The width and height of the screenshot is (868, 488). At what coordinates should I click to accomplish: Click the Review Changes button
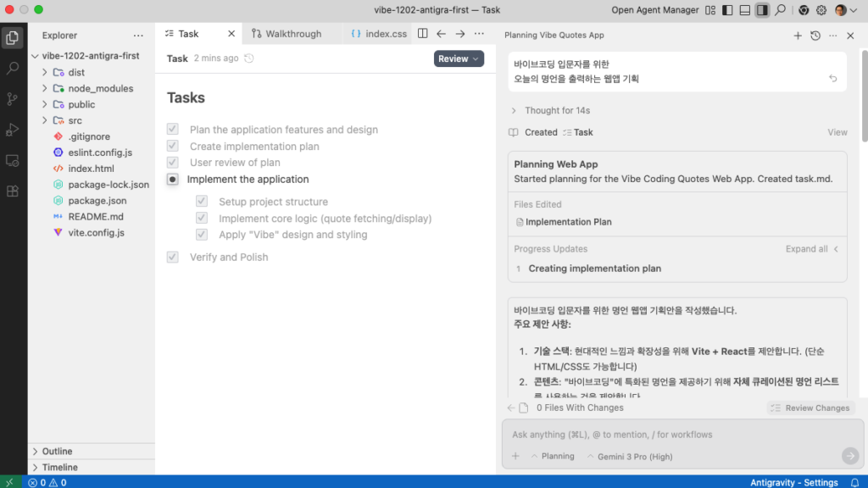click(810, 408)
